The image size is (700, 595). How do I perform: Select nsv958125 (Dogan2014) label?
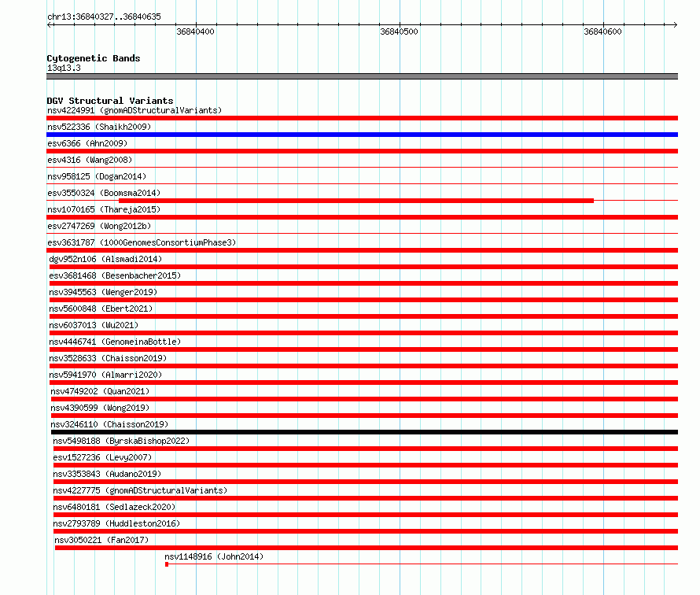point(97,176)
